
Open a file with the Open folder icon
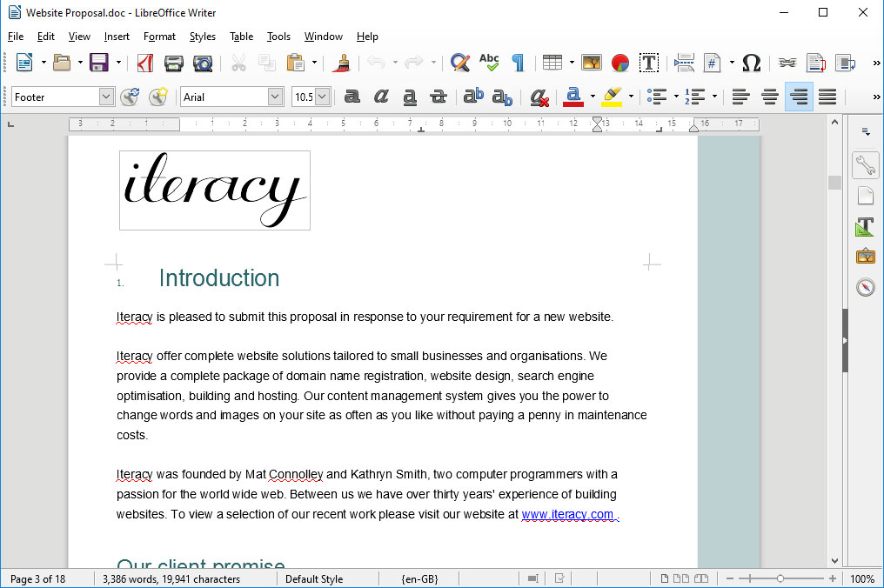62,62
